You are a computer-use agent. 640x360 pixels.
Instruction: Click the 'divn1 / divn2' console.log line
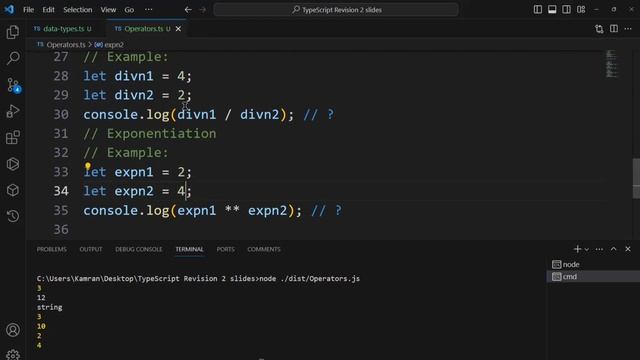click(209, 114)
